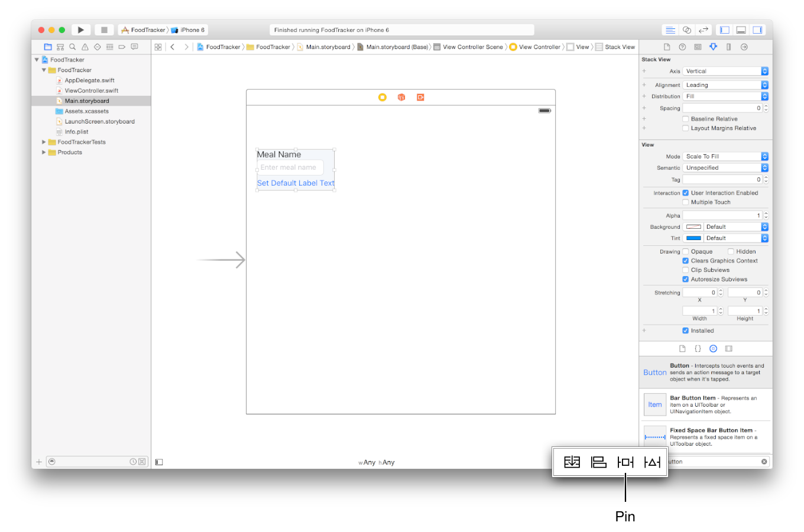Screen dimensions: 804x532
Task: Show the Identity inspector
Action: pos(698,47)
